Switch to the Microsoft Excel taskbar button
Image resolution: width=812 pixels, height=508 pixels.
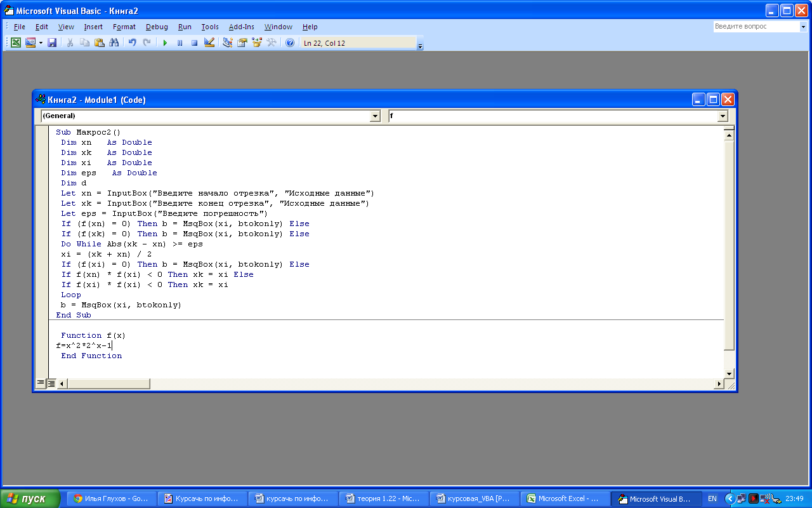565,498
